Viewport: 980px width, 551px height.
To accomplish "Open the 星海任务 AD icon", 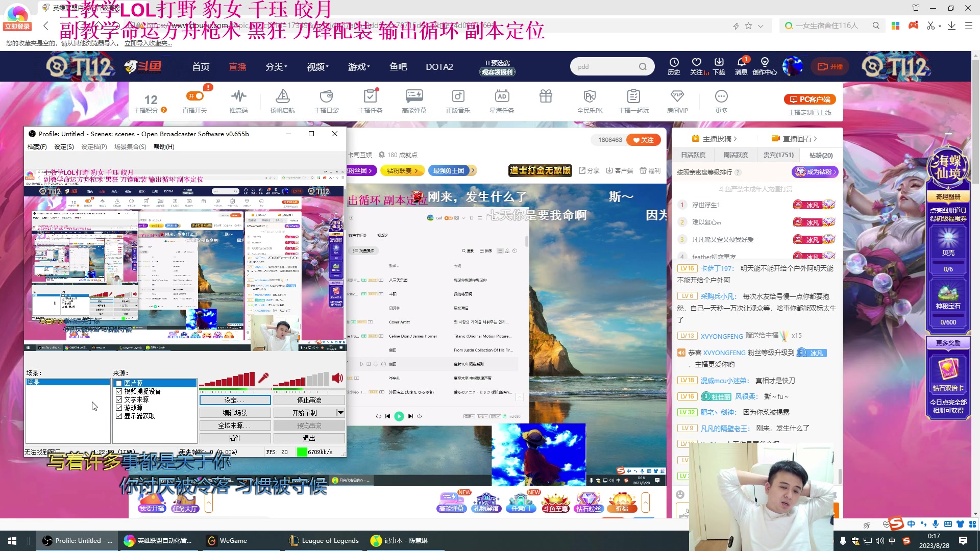I will tap(502, 101).
